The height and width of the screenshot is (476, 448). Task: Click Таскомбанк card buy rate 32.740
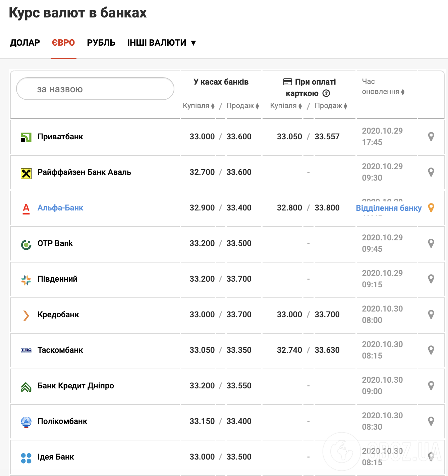[x=289, y=350]
